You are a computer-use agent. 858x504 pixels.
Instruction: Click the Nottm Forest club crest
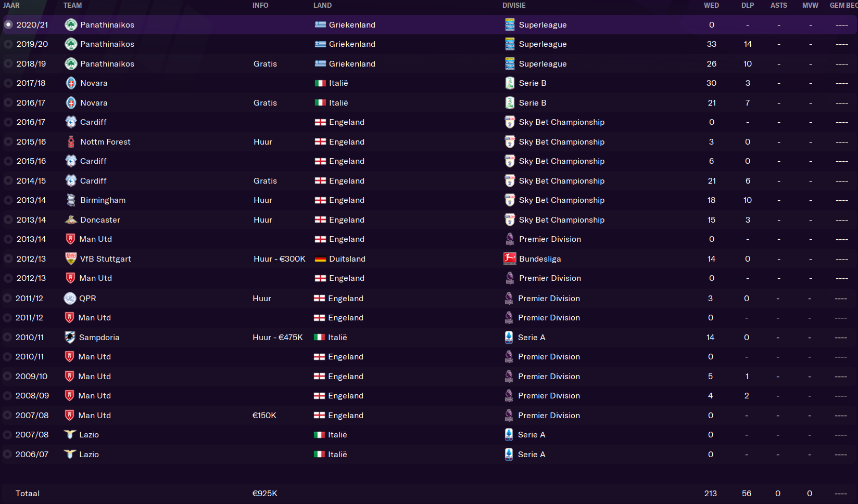(71, 141)
